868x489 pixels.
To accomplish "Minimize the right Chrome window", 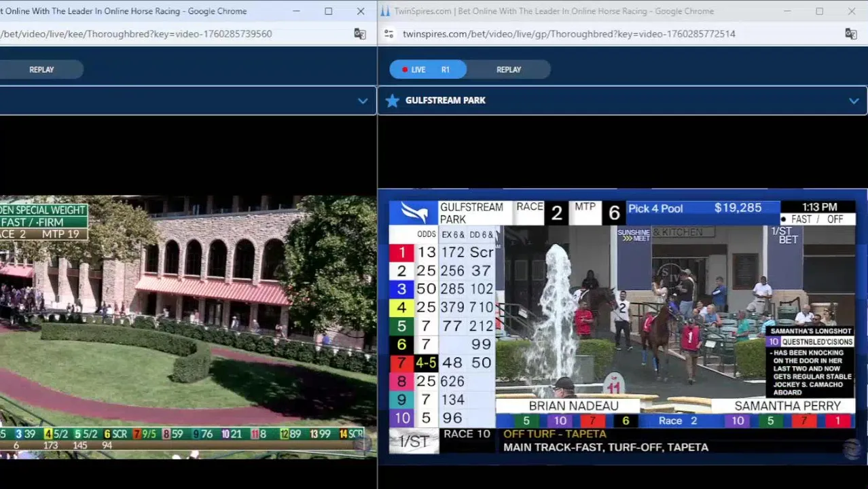I will click(787, 11).
